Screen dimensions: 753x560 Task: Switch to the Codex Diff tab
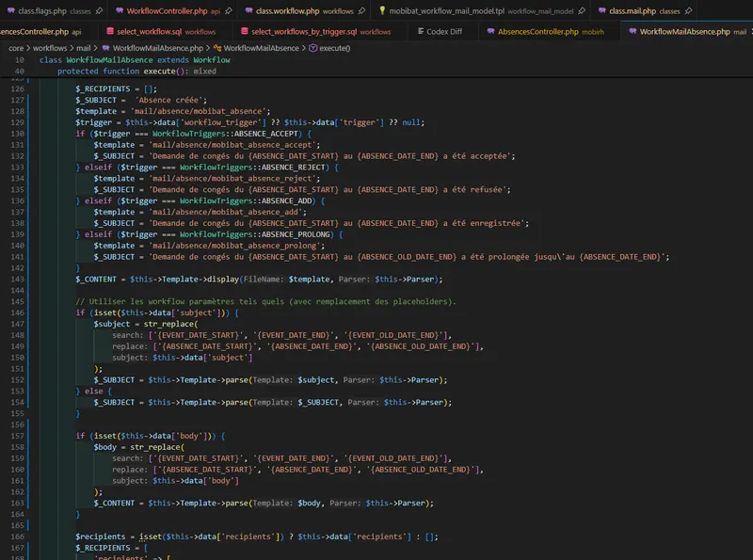[x=443, y=31]
